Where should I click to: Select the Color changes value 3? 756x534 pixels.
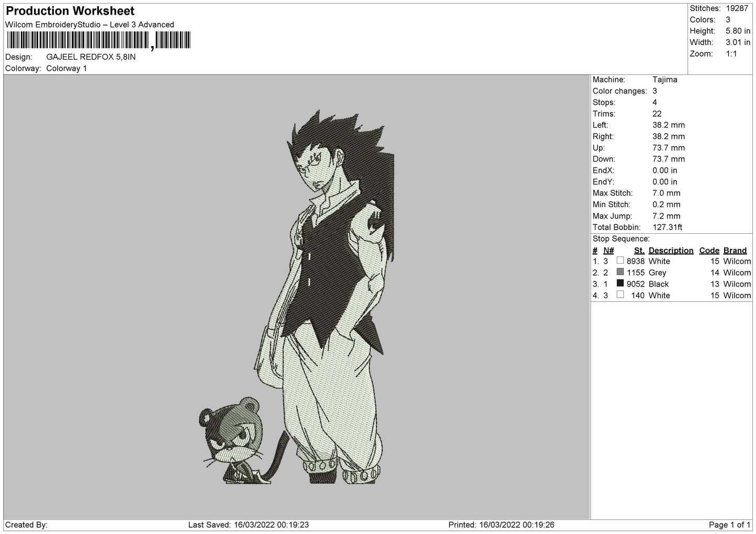tap(655, 91)
